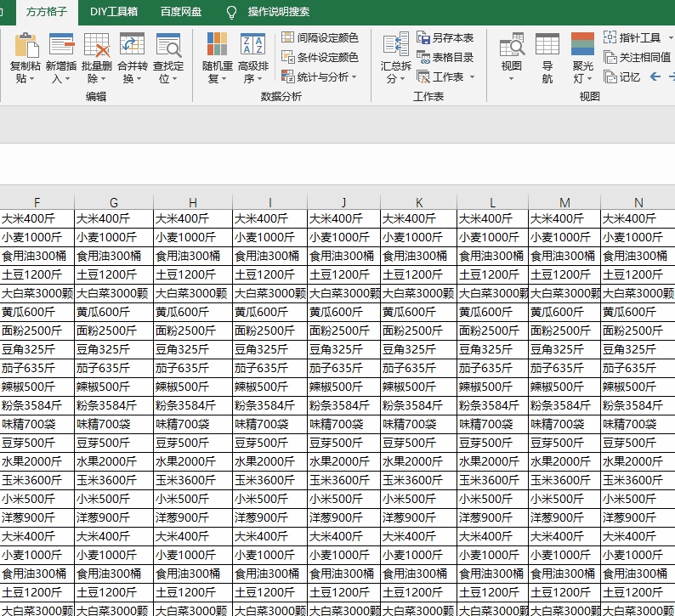
Task: Select the 随机重复 (random repeat) icon
Action: [x=217, y=46]
